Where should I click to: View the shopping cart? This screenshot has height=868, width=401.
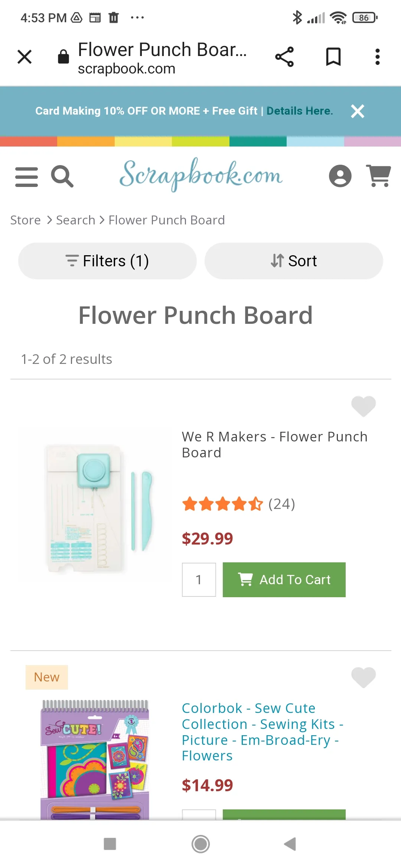click(378, 175)
